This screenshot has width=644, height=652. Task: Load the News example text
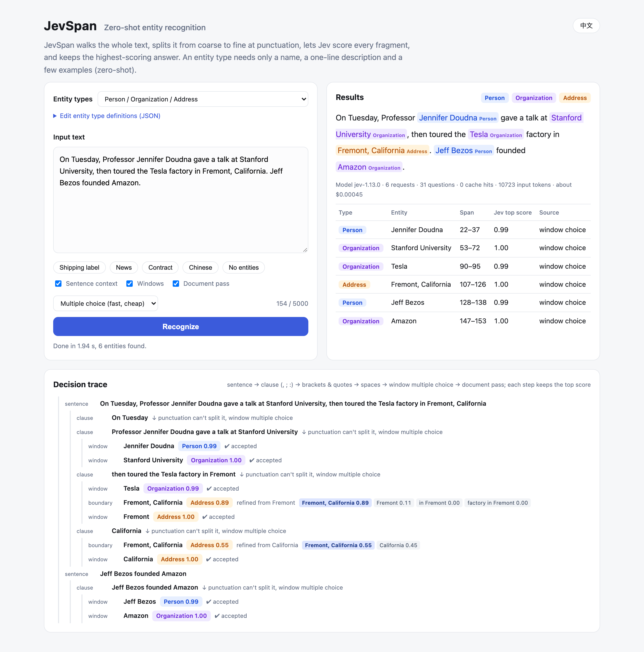124,267
